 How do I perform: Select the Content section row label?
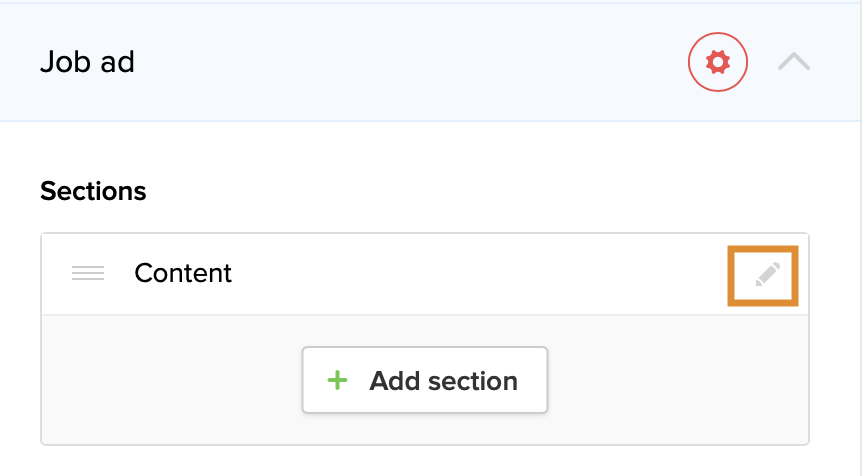coord(183,274)
